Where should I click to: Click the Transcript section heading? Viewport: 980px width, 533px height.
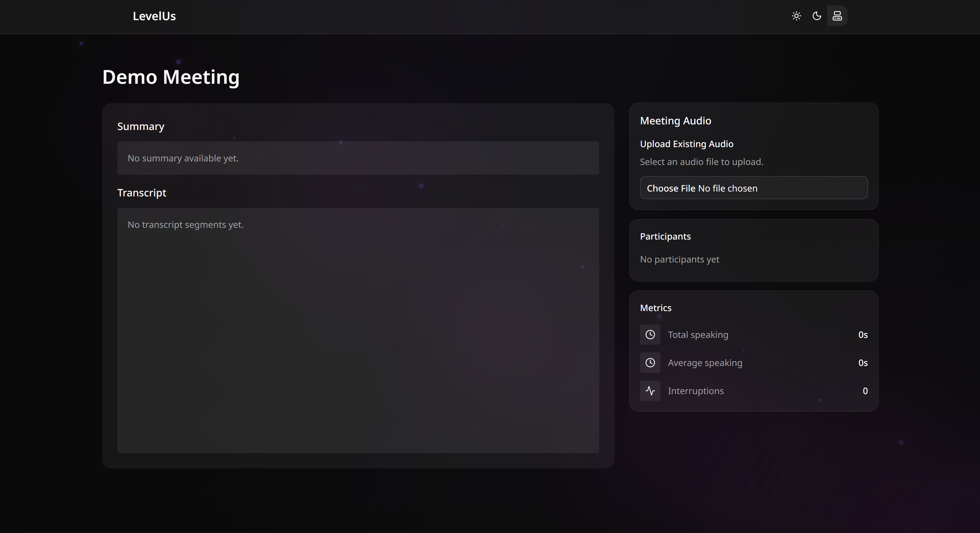point(142,193)
